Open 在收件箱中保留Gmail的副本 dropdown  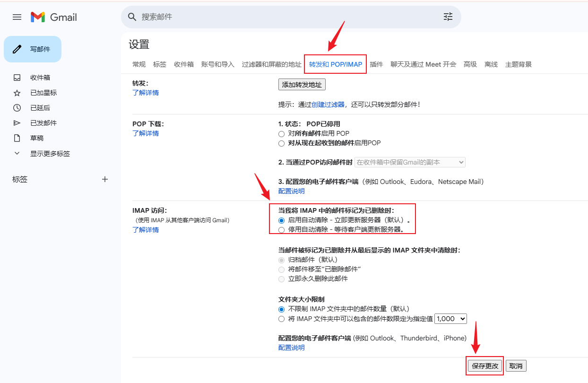tap(410, 162)
